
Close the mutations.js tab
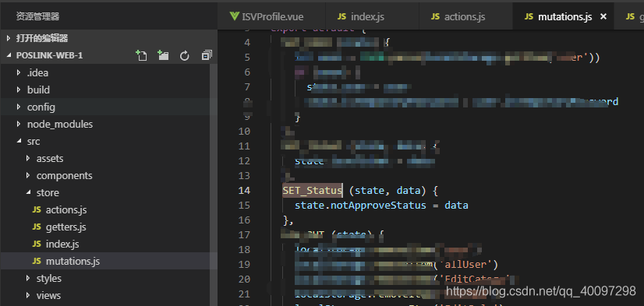pos(603,16)
